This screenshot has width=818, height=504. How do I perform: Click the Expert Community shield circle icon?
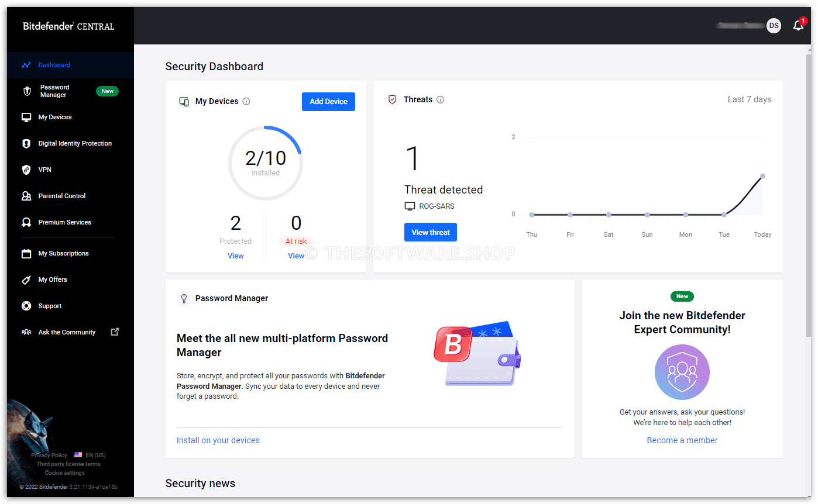(x=682, y=372)
